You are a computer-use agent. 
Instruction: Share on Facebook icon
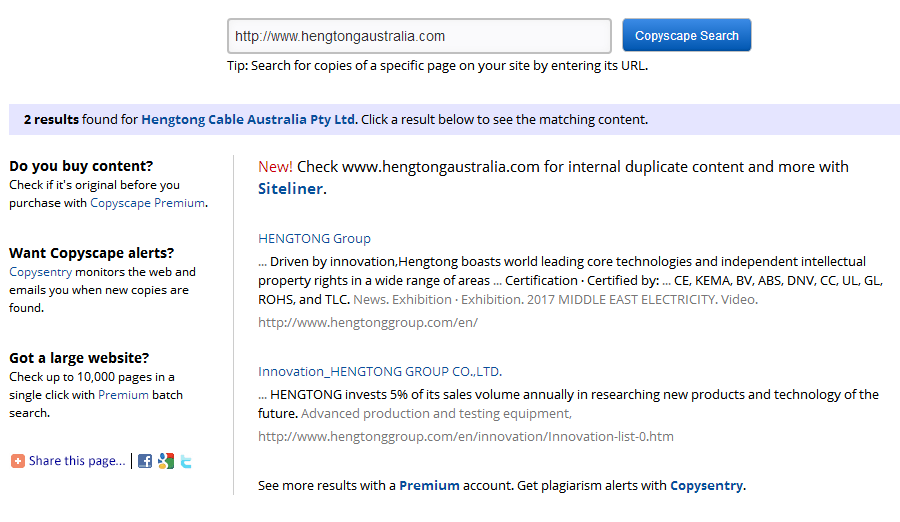pos(145,461)
